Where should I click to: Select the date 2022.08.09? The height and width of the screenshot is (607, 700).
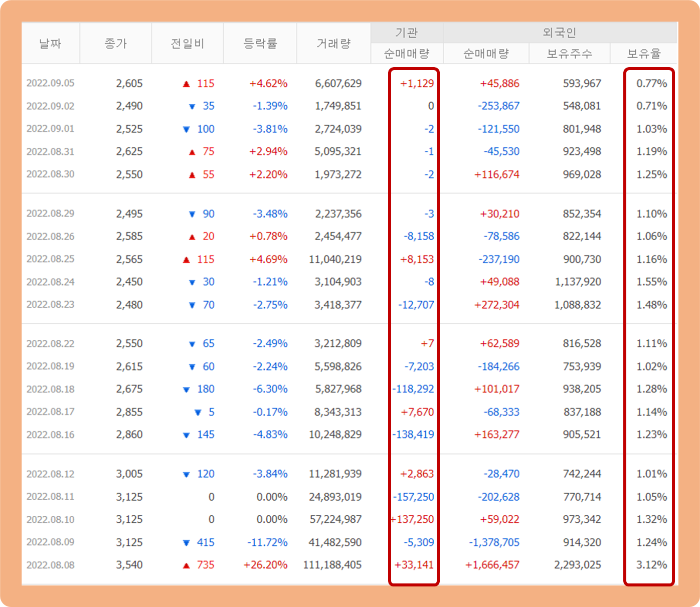pyautogui.click(x=50, y=542)
